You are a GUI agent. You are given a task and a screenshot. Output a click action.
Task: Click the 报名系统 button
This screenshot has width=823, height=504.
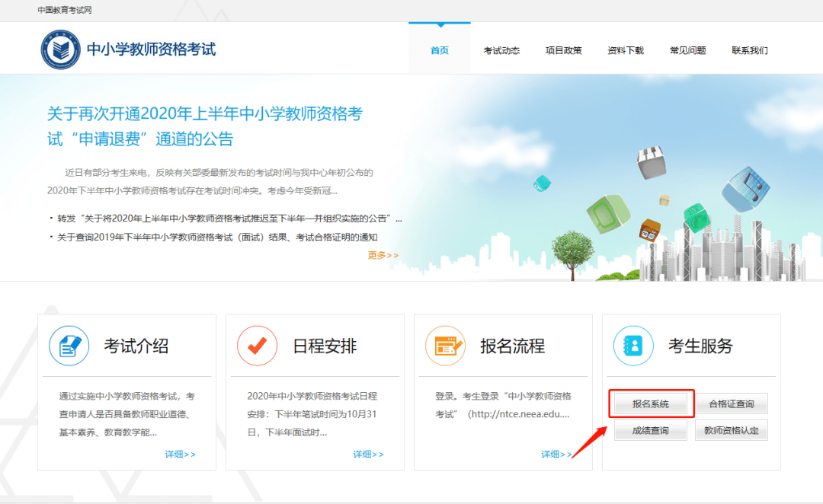pyautogui.click(x=651, y=404)
